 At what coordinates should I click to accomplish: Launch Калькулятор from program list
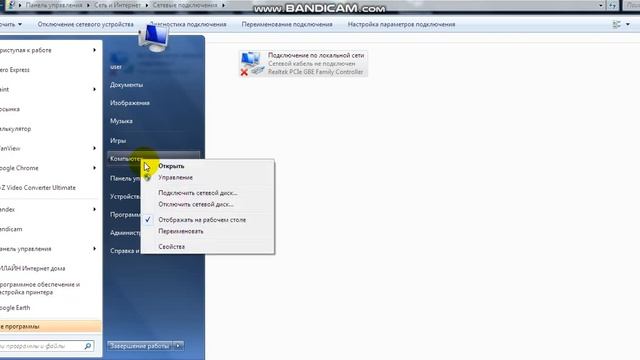[16, 129]
